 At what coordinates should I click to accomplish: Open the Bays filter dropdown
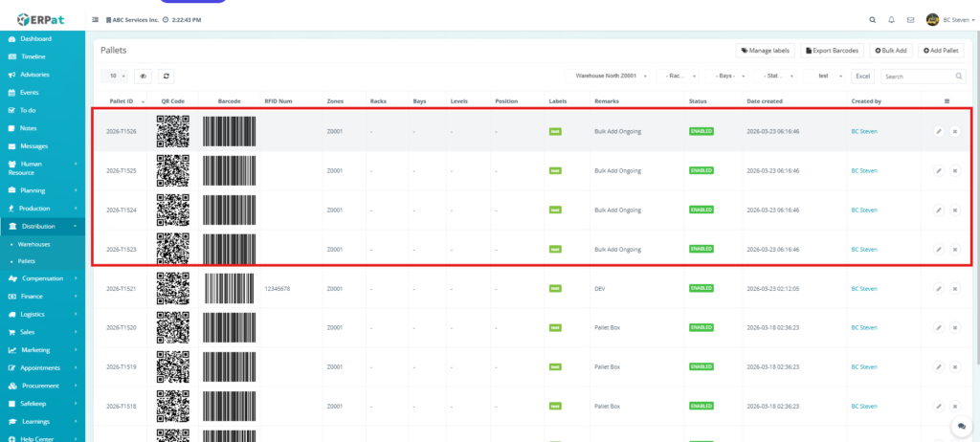(727, 76)
